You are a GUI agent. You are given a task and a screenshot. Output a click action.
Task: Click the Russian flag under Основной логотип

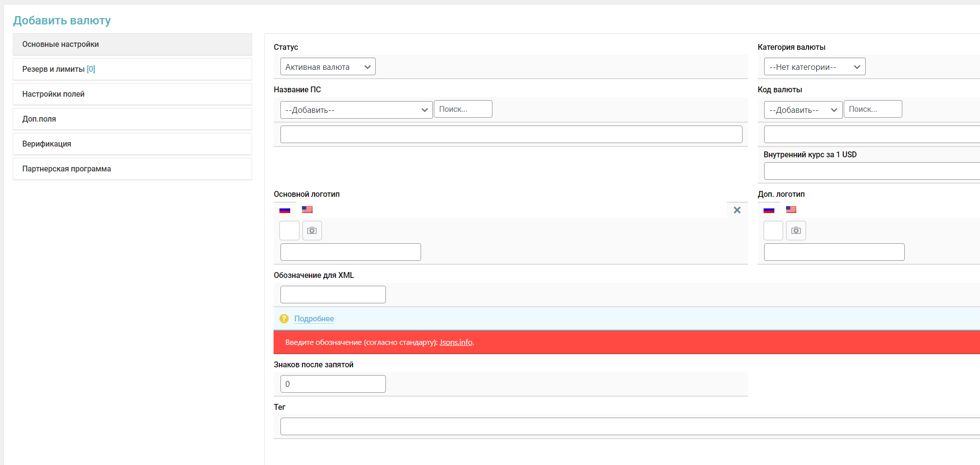pyautogui.click(x=285, y=210)
